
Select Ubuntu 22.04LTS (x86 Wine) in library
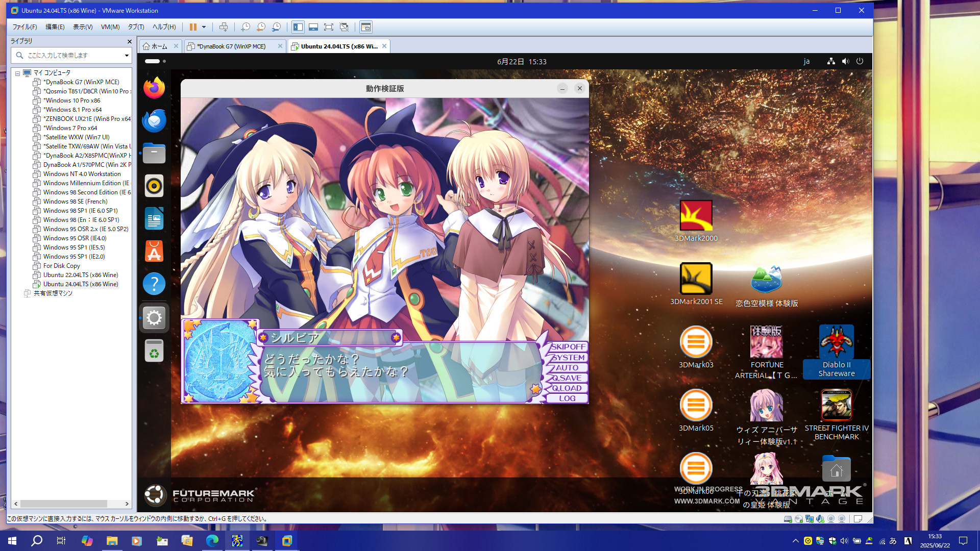pyautogui.click(x=81, y=275)
